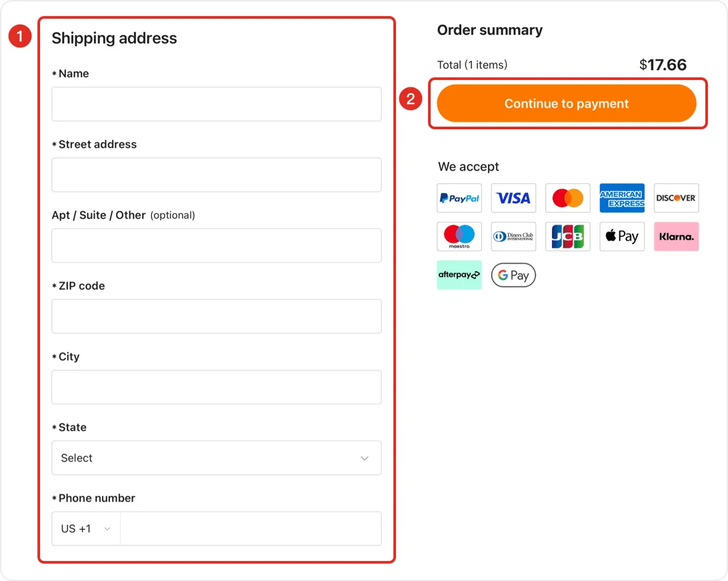Viewport: 728px width, 581px height.
Task: Select the Google Pay icon
Action: [x=513, y=275]
